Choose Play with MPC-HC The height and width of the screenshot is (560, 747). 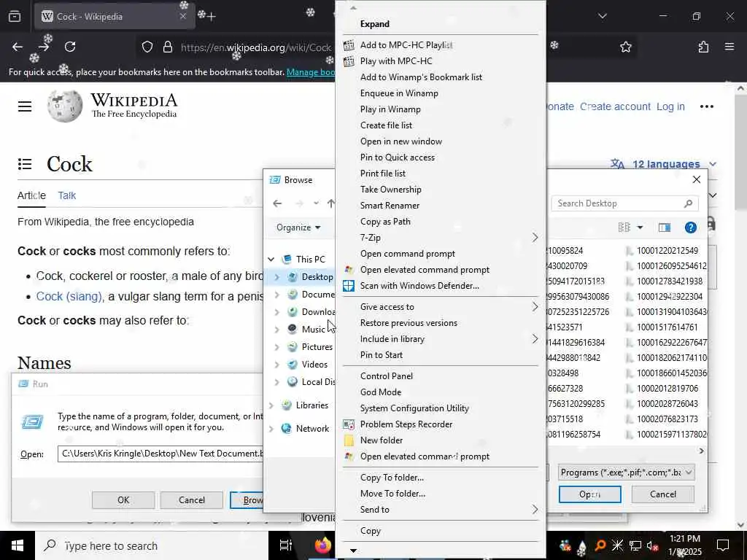click(x=440, y=61)
